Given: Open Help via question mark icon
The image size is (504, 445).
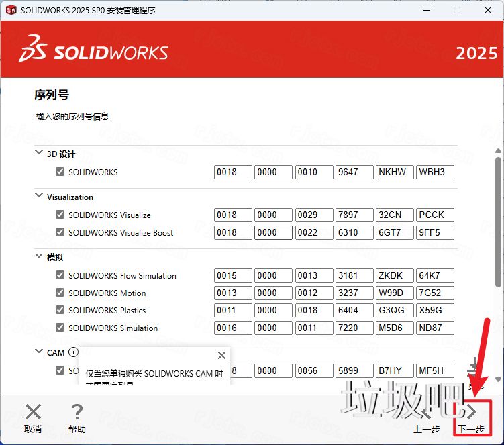Looking at the screenshot, I should tap(77, 411).
